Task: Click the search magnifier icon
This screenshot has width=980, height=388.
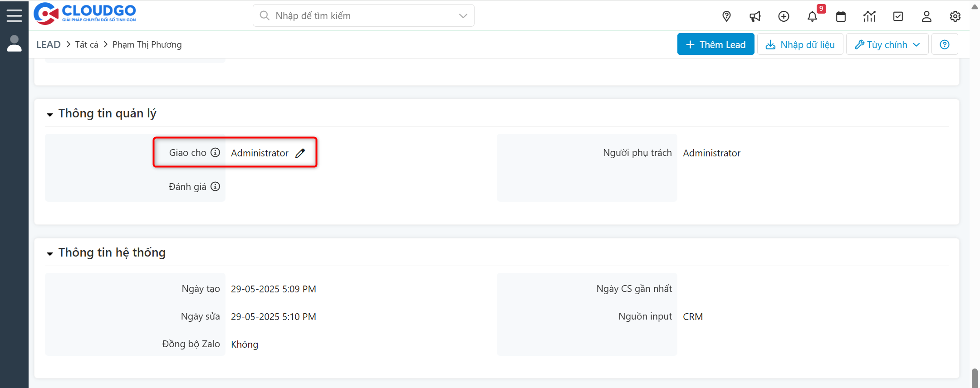Action: [264, 16]
